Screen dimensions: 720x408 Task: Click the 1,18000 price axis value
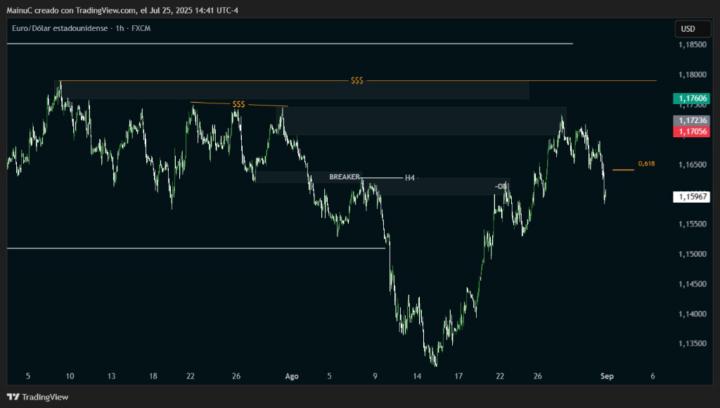(x=692, y=75)
